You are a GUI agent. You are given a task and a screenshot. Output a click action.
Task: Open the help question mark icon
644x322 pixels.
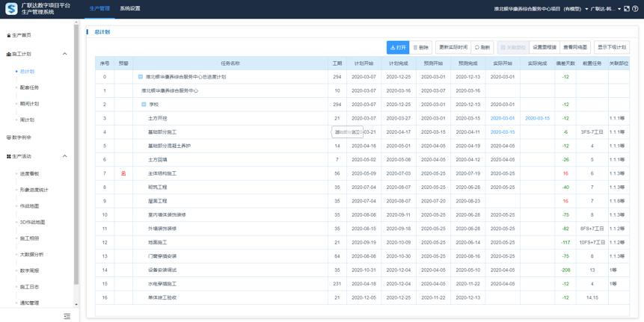coord(635,9)
